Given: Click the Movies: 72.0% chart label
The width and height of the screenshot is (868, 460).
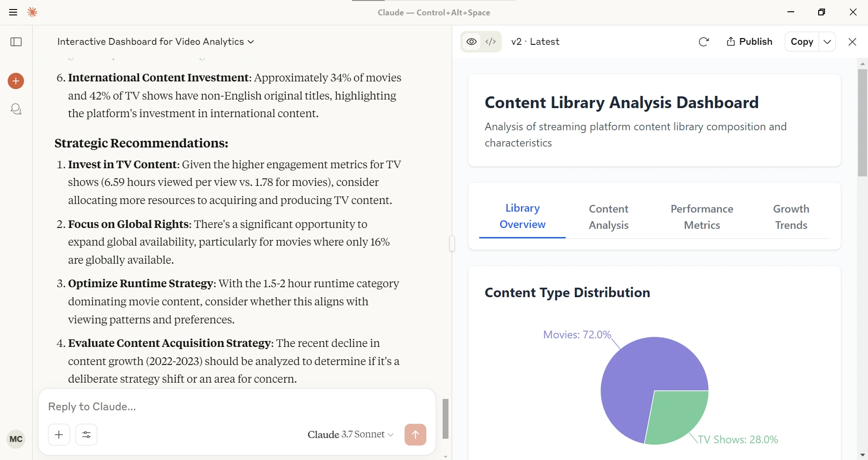Looking at the screenshot, I should coord(577,335).
